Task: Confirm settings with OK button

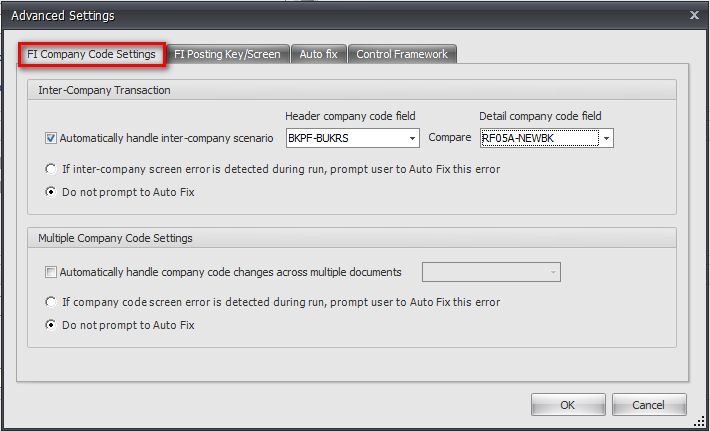Action: tap(568, 405)
